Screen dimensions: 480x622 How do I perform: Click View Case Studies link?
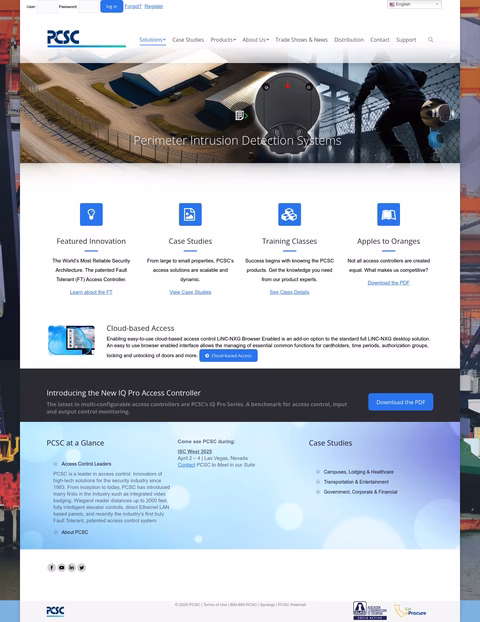pos(190,292)
